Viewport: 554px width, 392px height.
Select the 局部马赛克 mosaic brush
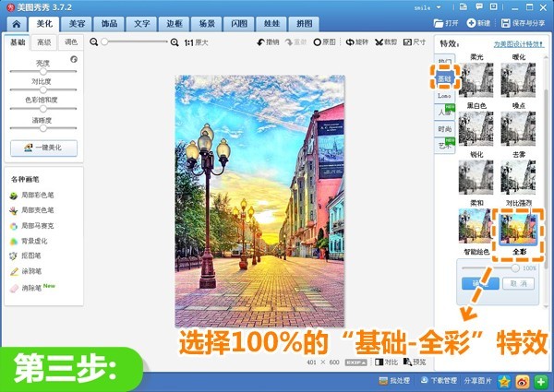31,226
